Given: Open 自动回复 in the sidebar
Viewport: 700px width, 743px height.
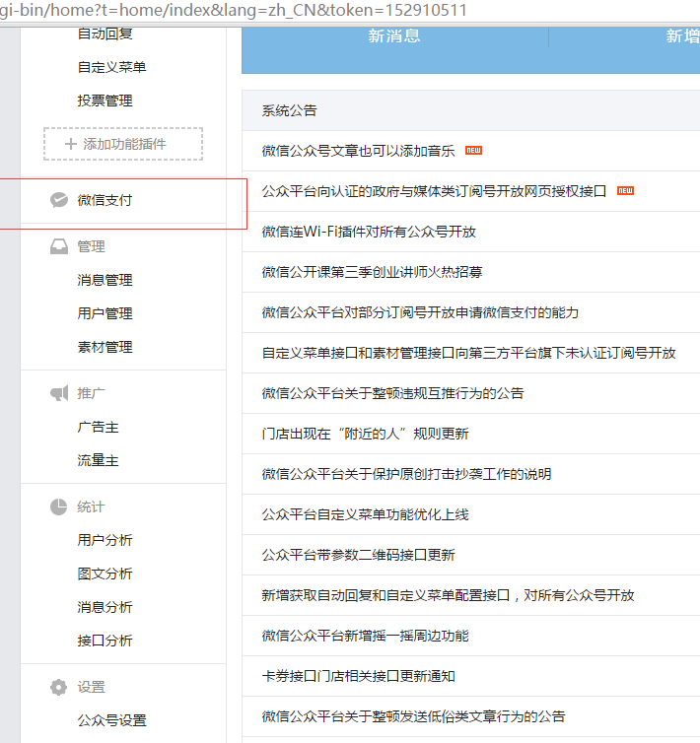Looking at the screenshot, I should coord(105,34).
